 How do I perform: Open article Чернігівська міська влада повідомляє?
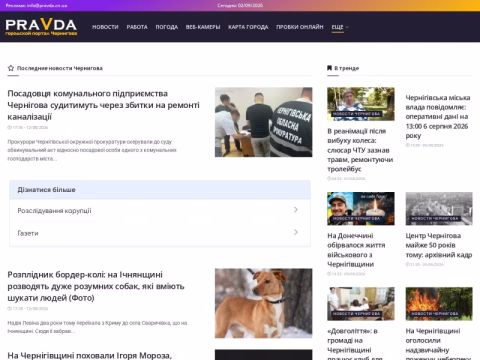click(438, 117)
